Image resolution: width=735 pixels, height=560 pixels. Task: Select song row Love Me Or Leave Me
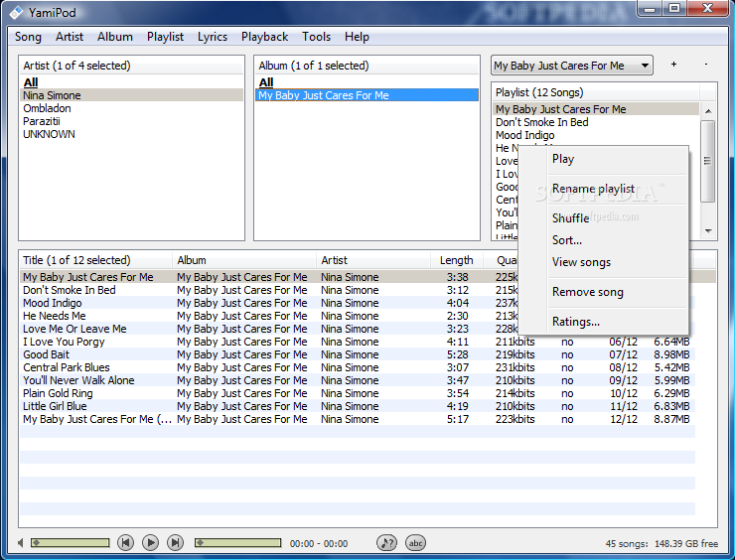pos(269,329)
